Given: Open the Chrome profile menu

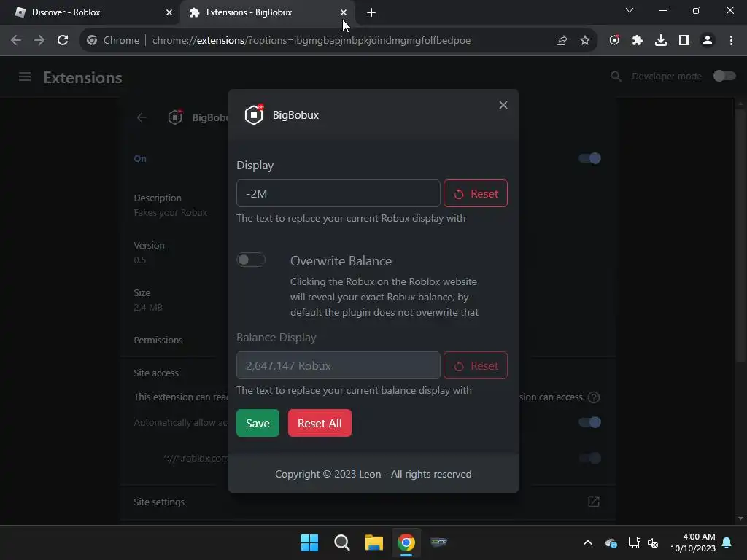Looking at the screenshot, I should pyautogui.click(x=708, y=41).
